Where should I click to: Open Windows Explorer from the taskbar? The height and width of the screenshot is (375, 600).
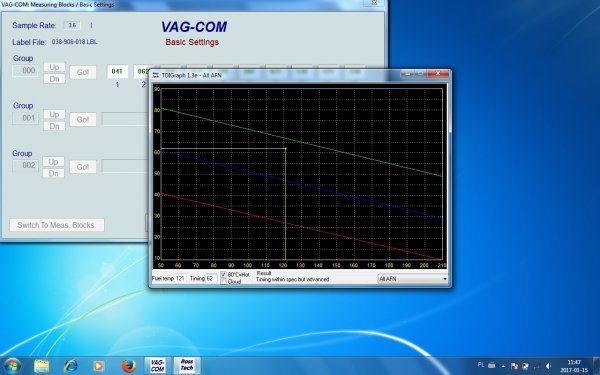[41, 366]
